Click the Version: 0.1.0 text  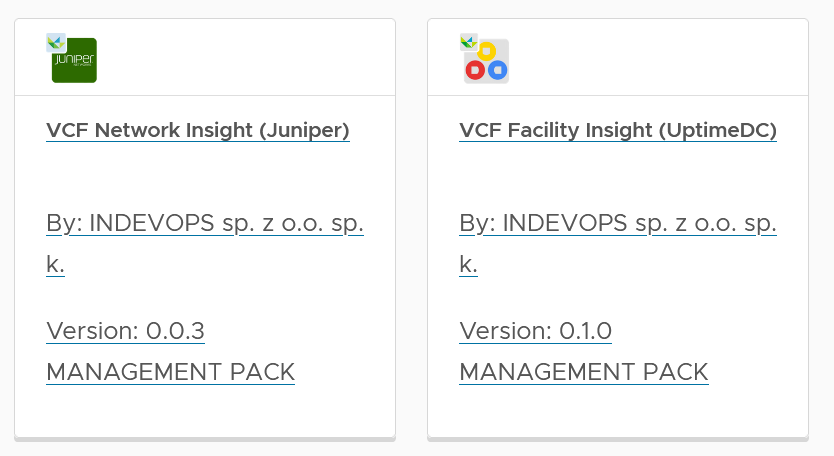(x=536, y=331)
